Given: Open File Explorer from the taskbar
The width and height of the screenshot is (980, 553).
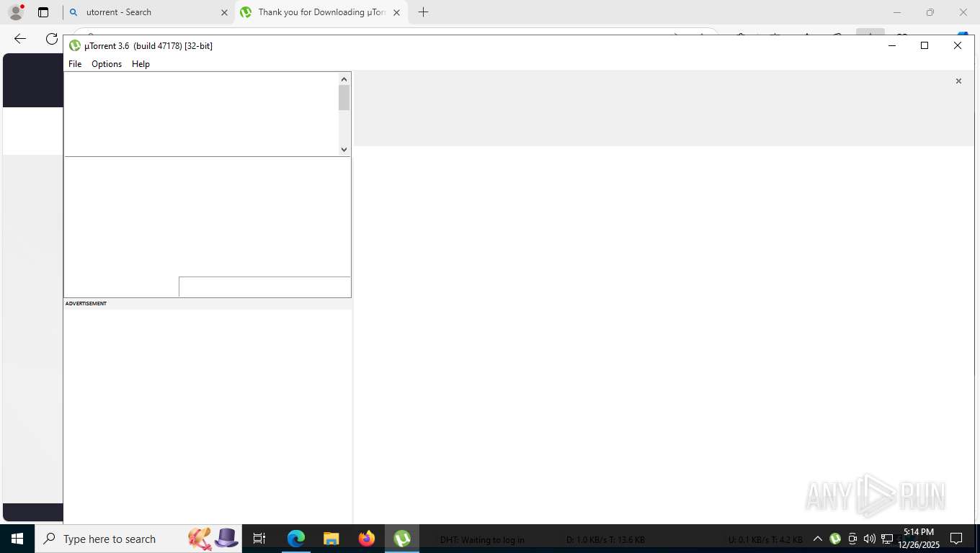Looking at the screenshot, I should tap(331, 539).
